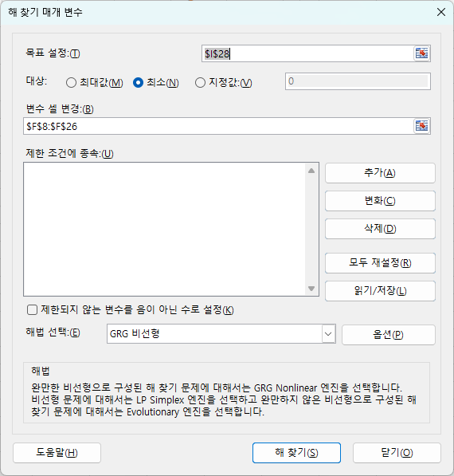Viewport: 454px width, 476px height.
Task: Open solver 옵션(P) settings
Action: coord(389,335)
